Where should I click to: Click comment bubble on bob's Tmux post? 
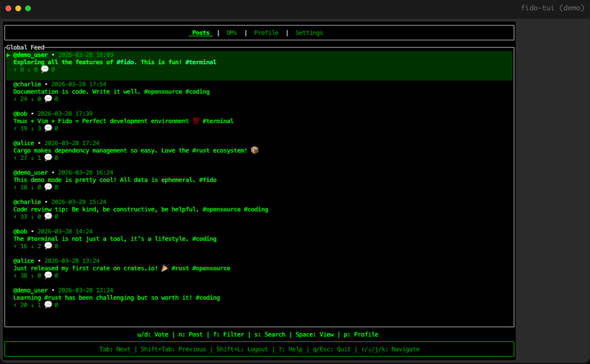click(x=48, y=128)
